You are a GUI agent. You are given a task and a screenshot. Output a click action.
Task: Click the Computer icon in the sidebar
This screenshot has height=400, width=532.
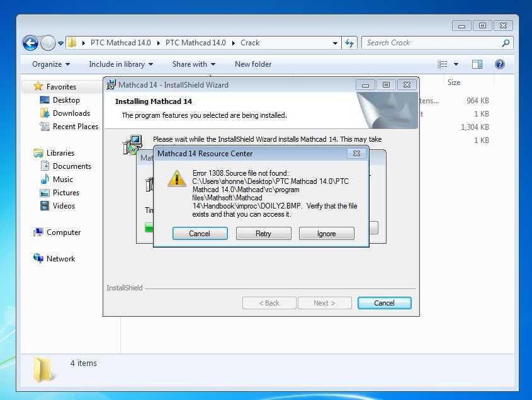click(38, 232)
